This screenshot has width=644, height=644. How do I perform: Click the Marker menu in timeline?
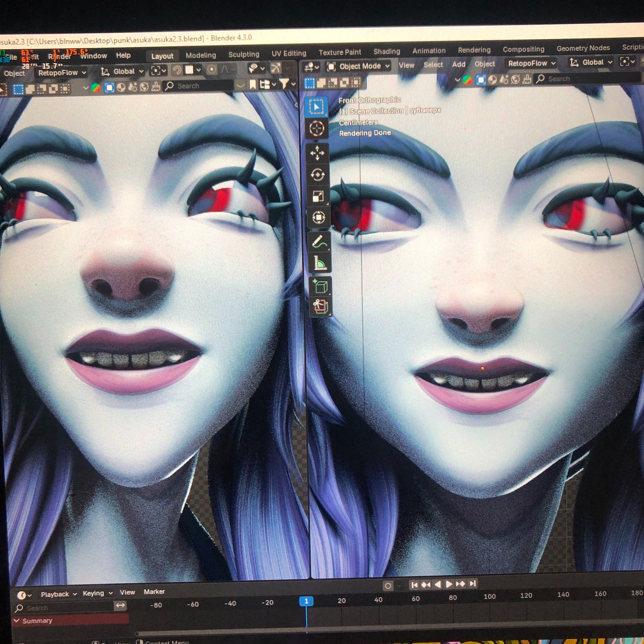(x=154, y=592)
